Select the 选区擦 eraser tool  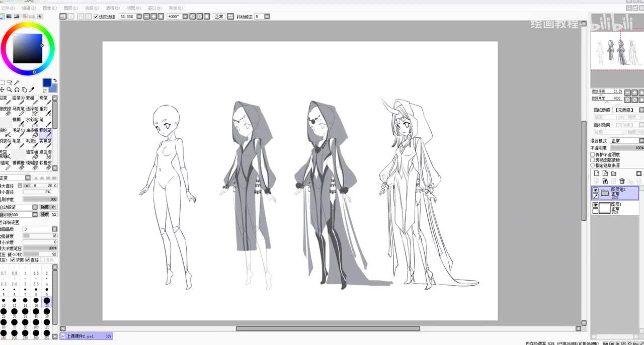point(45,155)
